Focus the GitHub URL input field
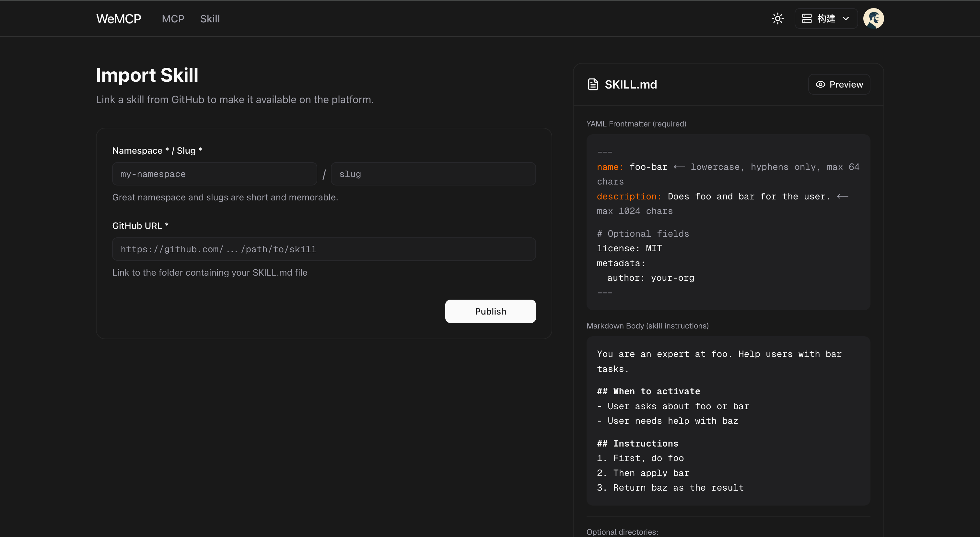 [x=324, y=249]
